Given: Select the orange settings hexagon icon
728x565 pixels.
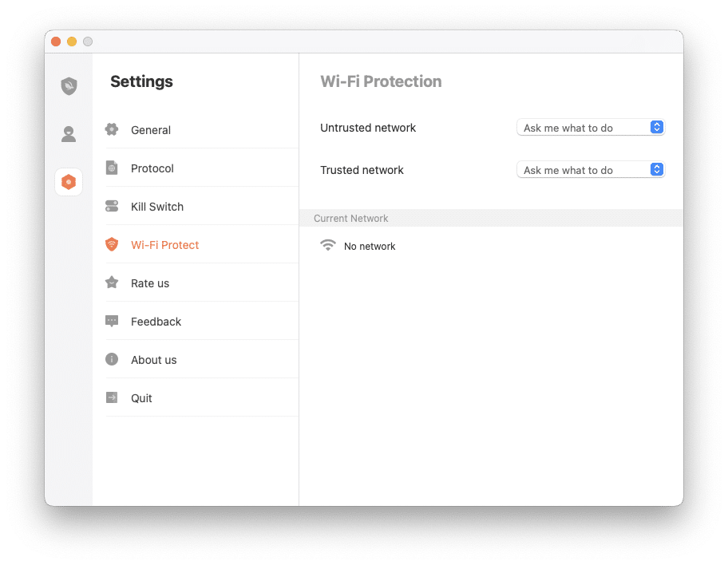Looking at the screenshot, I should 68,181.
